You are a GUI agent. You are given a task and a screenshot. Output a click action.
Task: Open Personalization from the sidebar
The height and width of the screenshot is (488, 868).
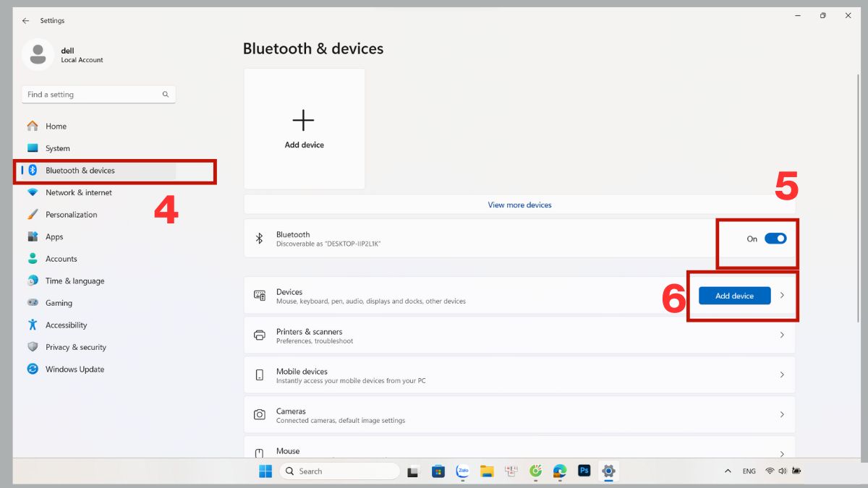tap(71, 215)
